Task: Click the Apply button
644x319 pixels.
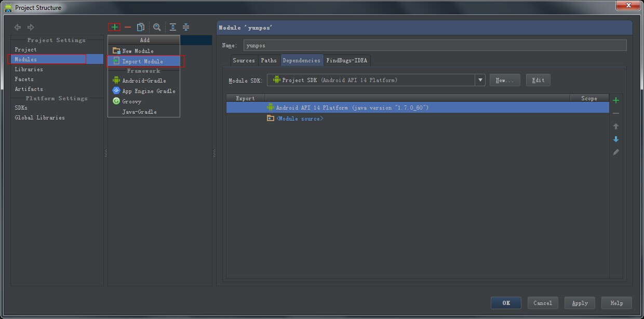Action: pyautogui.click(x=580, y=303)
